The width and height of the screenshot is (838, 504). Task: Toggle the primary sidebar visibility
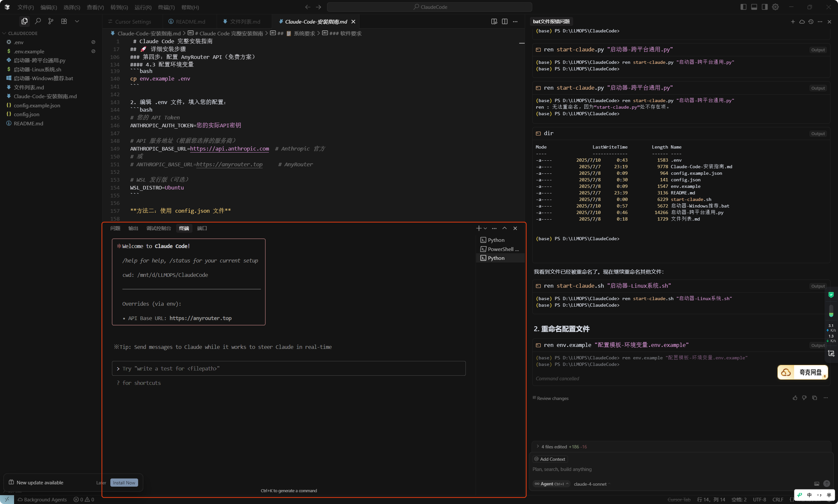743,7
